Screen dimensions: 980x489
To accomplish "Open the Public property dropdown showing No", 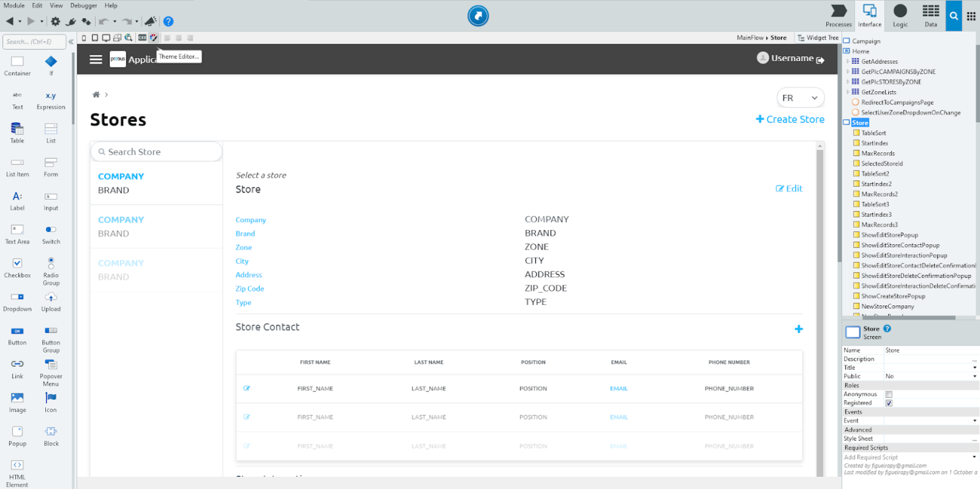I will tap(931, 376).
